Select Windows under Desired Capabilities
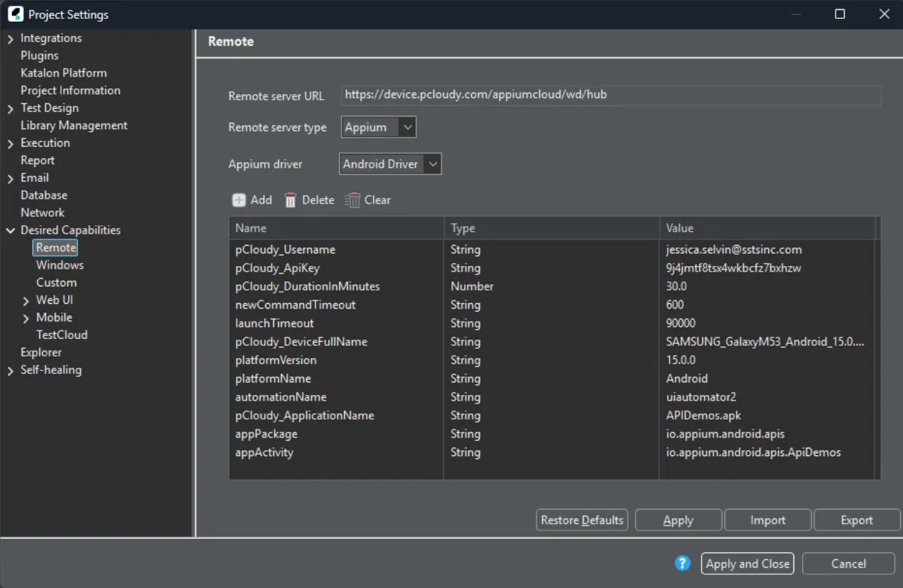The height and width of the screenshot is (588, 903). pos(60,265)
